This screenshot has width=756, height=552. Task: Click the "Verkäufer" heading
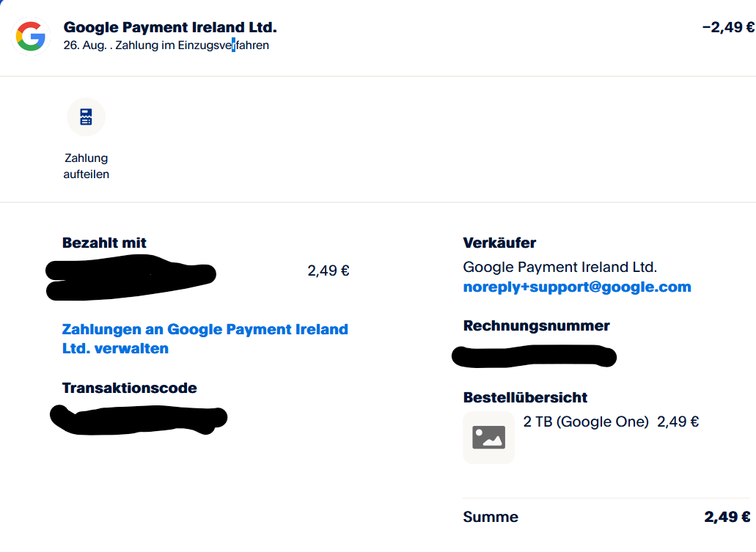coord(499,243)
